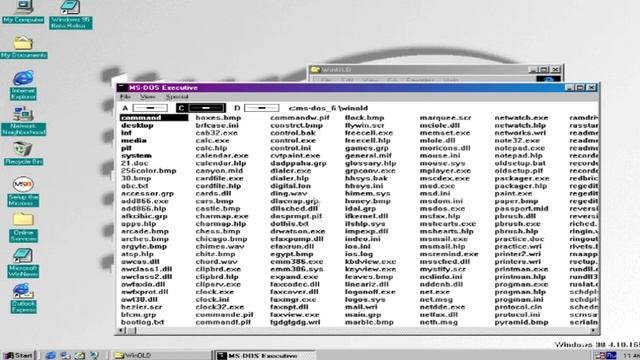640x360 pixels.
Task: Select the file progman.exe
Action: 521,284
